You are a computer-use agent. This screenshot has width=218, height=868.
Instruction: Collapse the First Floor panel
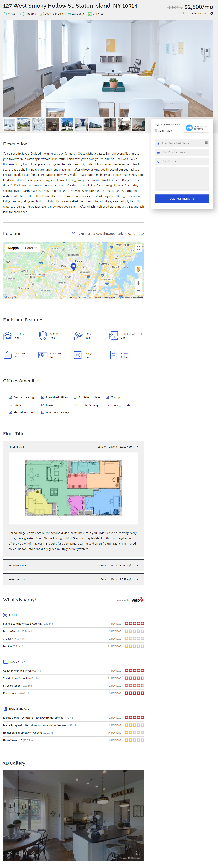click(x=138, y=447)
